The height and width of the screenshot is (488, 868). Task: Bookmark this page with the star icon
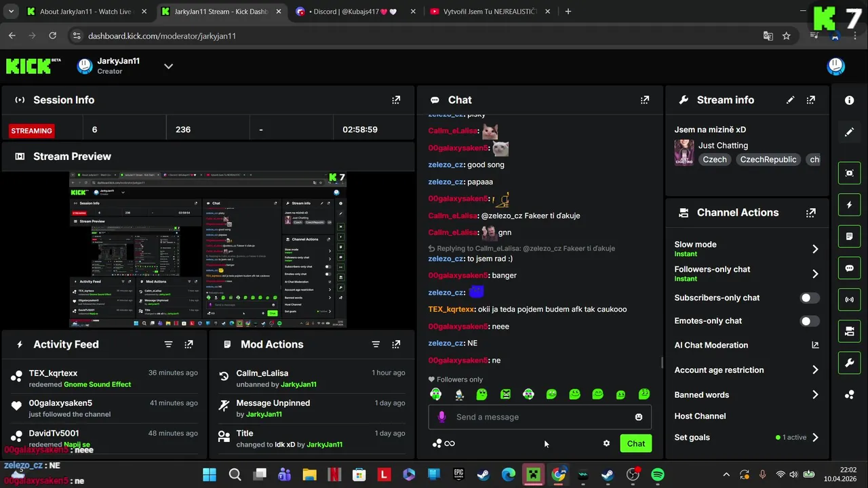click(x=786, y=36)
